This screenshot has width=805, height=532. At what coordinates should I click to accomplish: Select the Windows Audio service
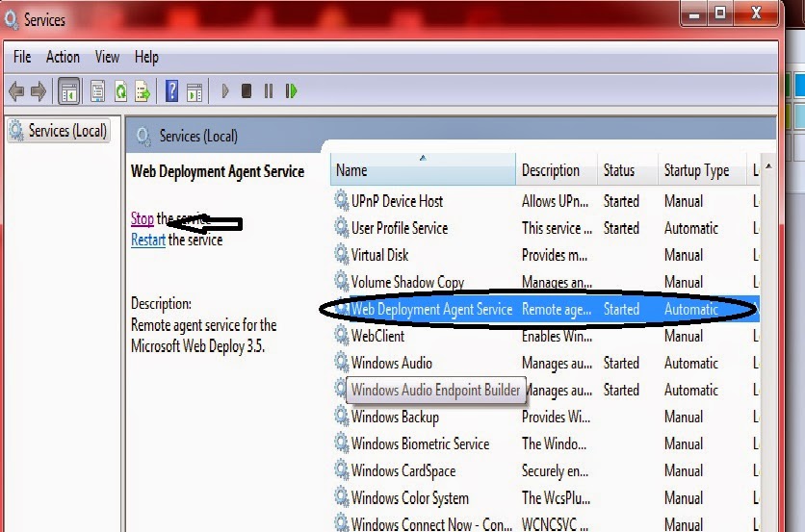(x=391, y=364)
